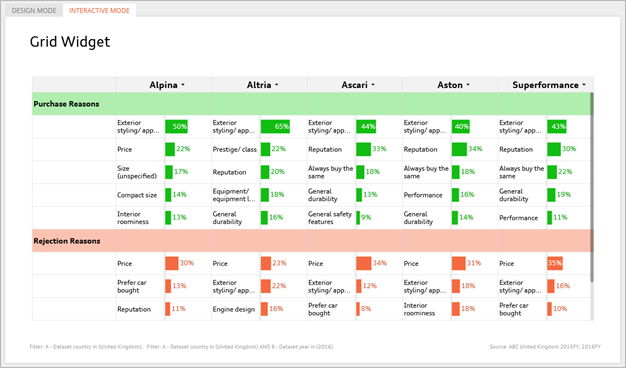Click Aston's Performance 16% bar
Image resolution: width=626 pixels, height=368 pixels.
456,195
